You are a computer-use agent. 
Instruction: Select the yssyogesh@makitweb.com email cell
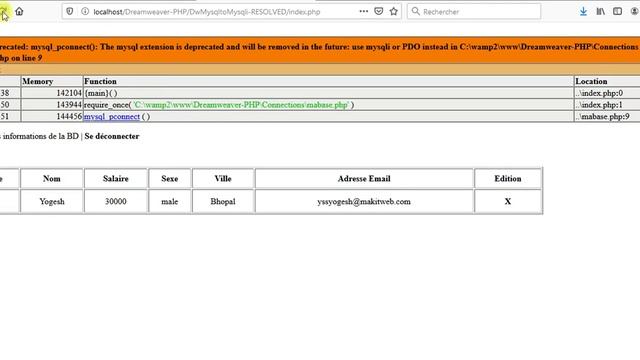(x=364, y=202)
